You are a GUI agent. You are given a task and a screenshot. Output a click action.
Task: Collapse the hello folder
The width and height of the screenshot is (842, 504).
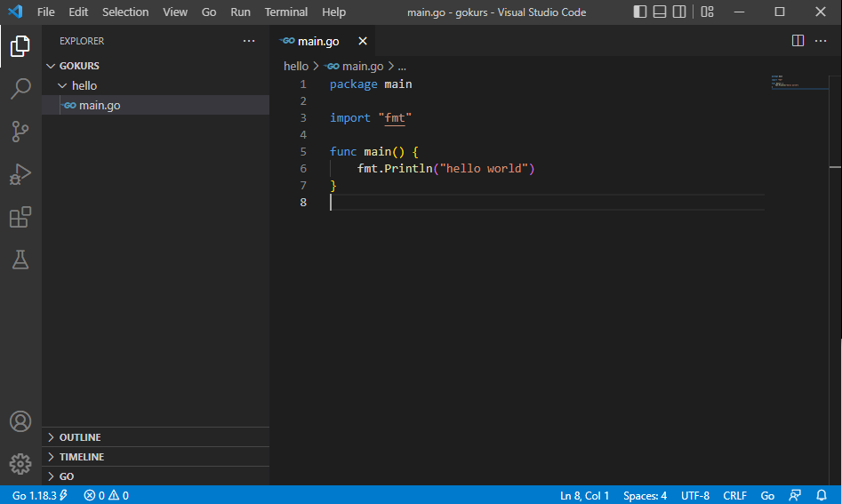tap(156, 85)
